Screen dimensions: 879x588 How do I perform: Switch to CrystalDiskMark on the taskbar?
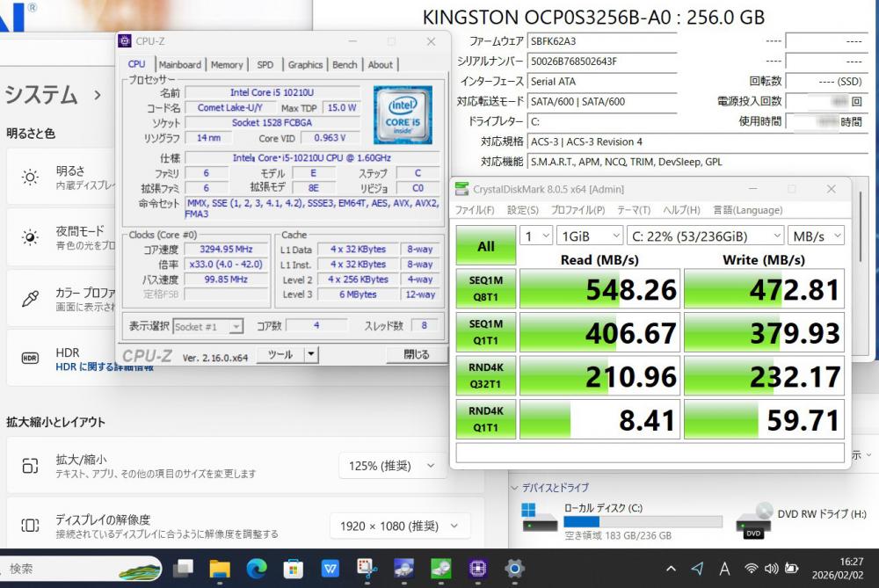pyautogui.click(x=440, y=569)
